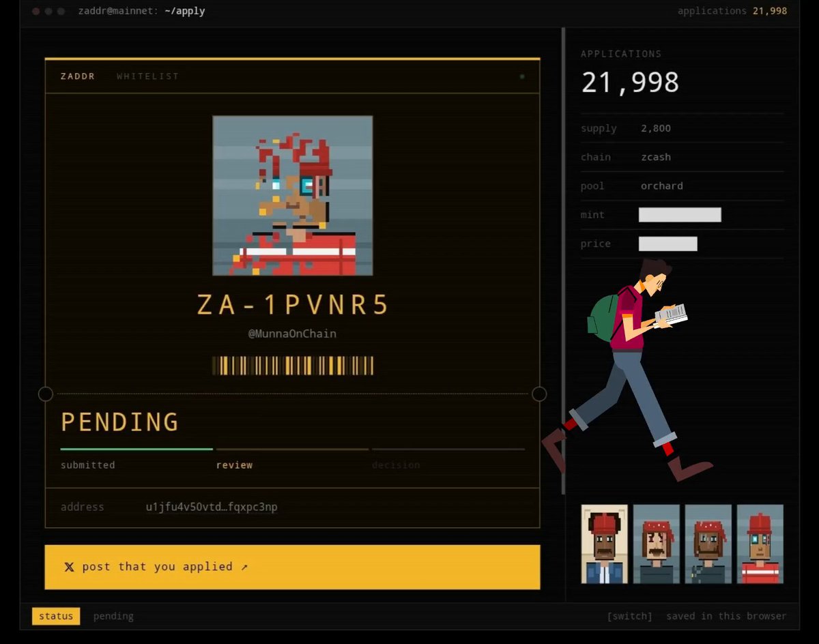Click the "supply" label
This screenshot has width=819, height=644.
(599, 128)
